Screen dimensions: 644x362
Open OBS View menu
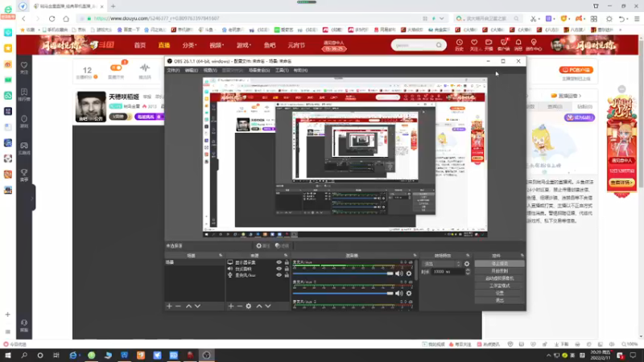point(210,70)
